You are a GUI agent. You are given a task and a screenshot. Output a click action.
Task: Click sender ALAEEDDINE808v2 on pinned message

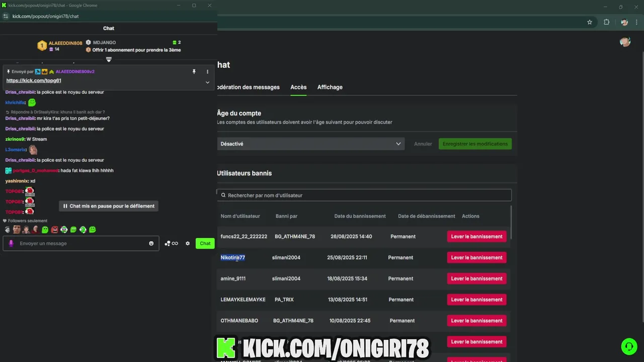tap(75, 71)
